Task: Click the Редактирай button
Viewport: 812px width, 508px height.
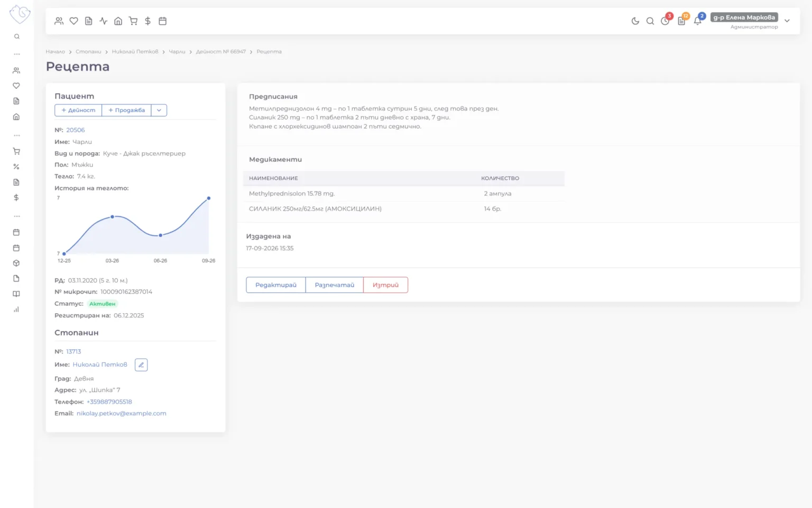Action: click(276, 285)
